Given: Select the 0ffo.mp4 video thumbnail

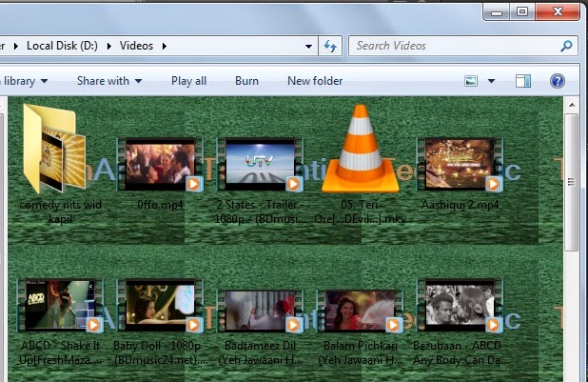Looking at the screenshot, I should [x=160, y=165].
